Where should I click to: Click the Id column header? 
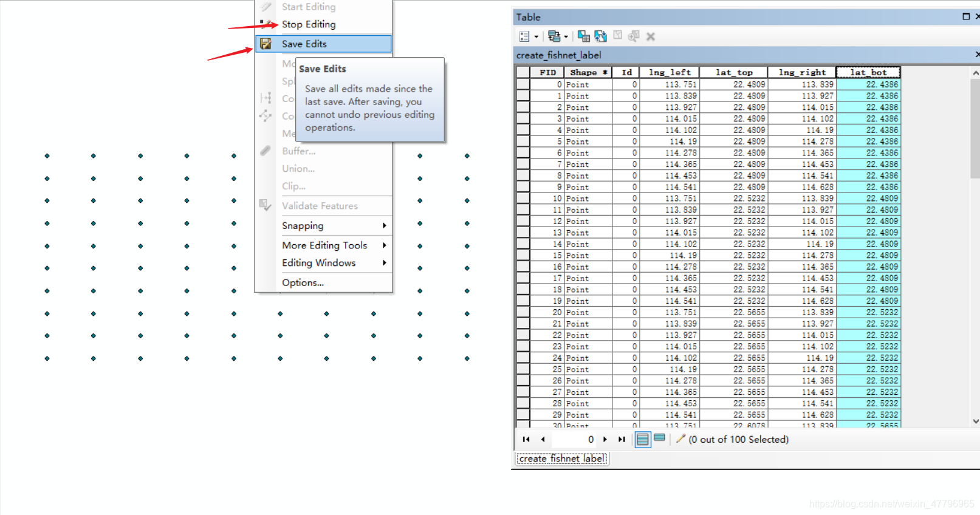626,72
